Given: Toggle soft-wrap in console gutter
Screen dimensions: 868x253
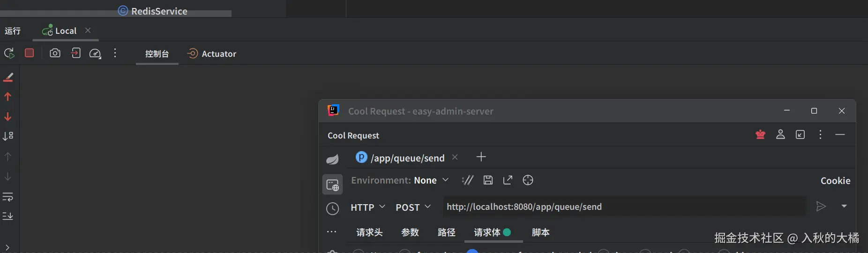Looking at the screenshot, I should pos(8,197).
